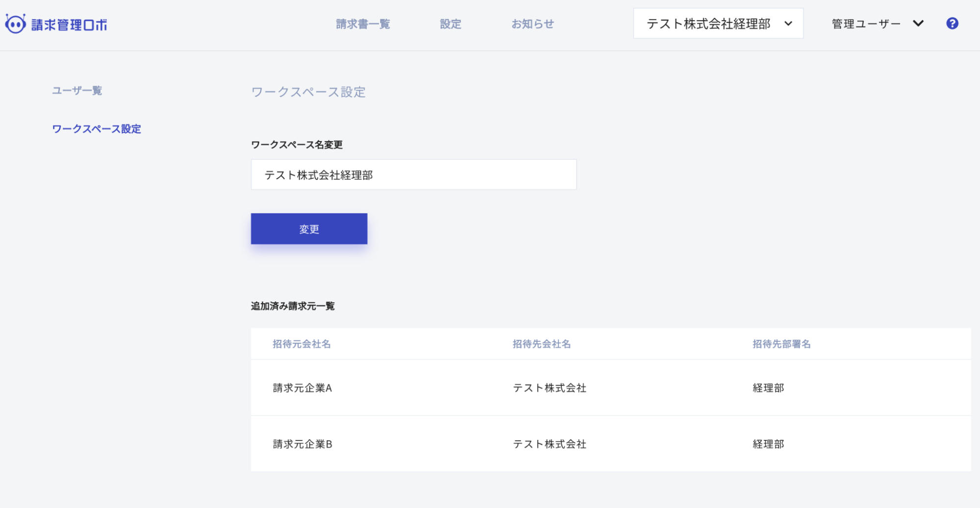Click テスト株式会社 in the first table row
The width and height of the screenshot is (980, 508).
(550, 387)
